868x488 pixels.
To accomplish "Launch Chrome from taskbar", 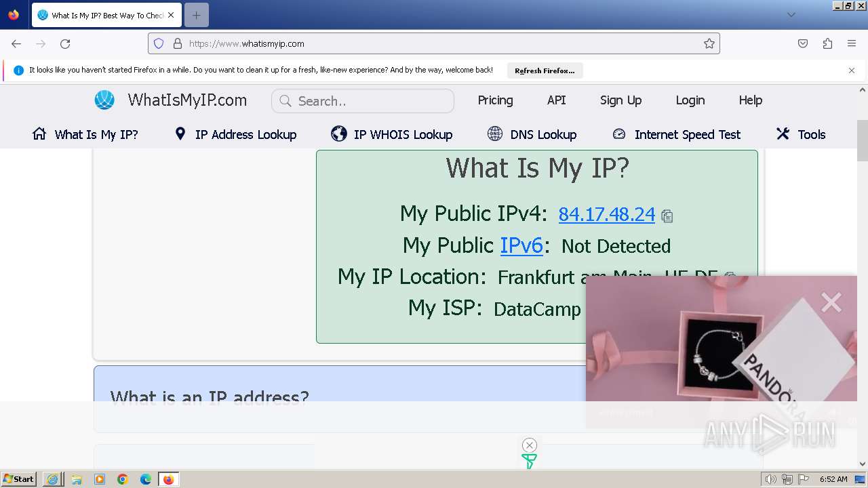I will click(123, 479).
